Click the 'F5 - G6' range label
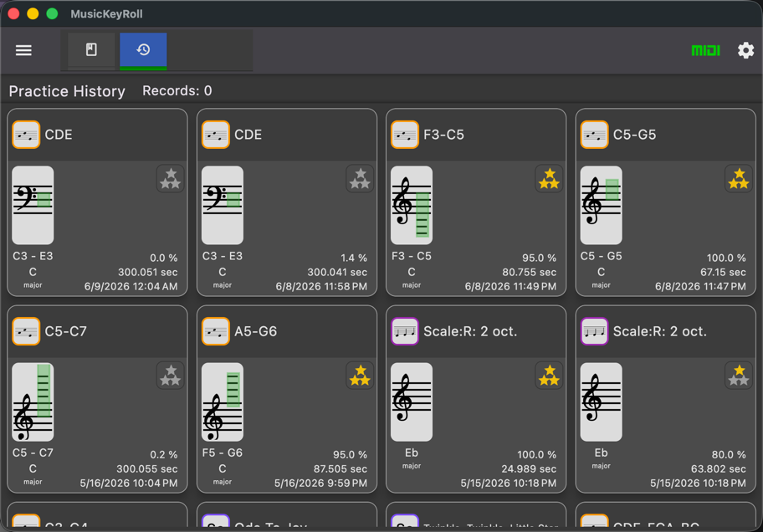This screenshot has height=532, width=763. tap(222, 453)
